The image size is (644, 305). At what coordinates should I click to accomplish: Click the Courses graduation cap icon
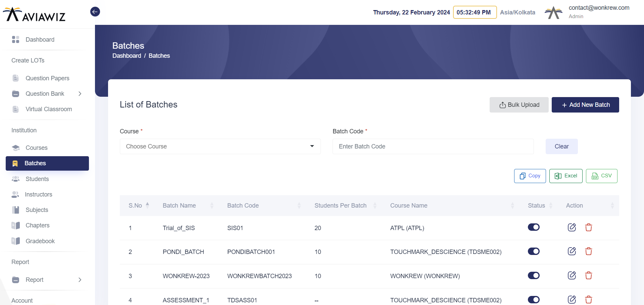click(x=15, y=148)
